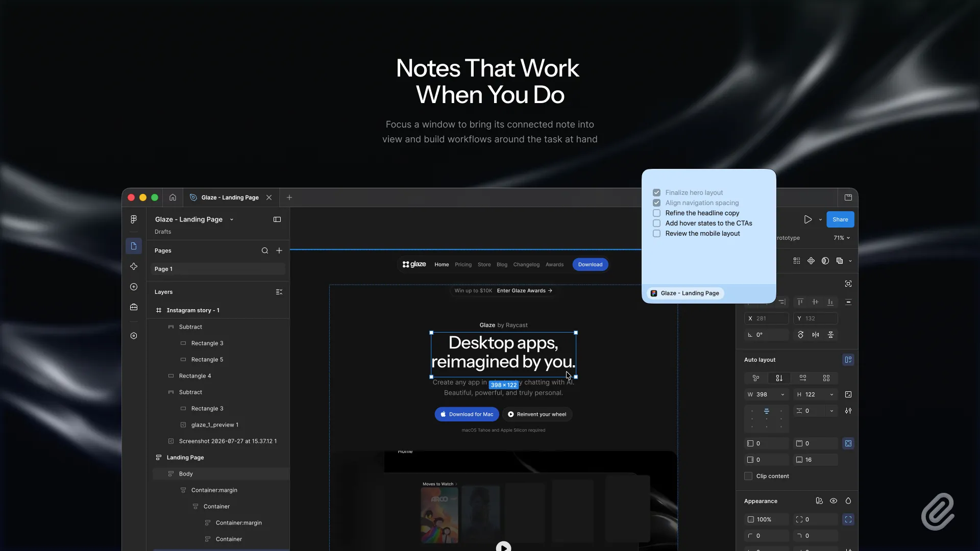This screenshot has width=980, height=551.
Task: Collapse the left panel using sidebar toggle
Action: pos(277,219)
